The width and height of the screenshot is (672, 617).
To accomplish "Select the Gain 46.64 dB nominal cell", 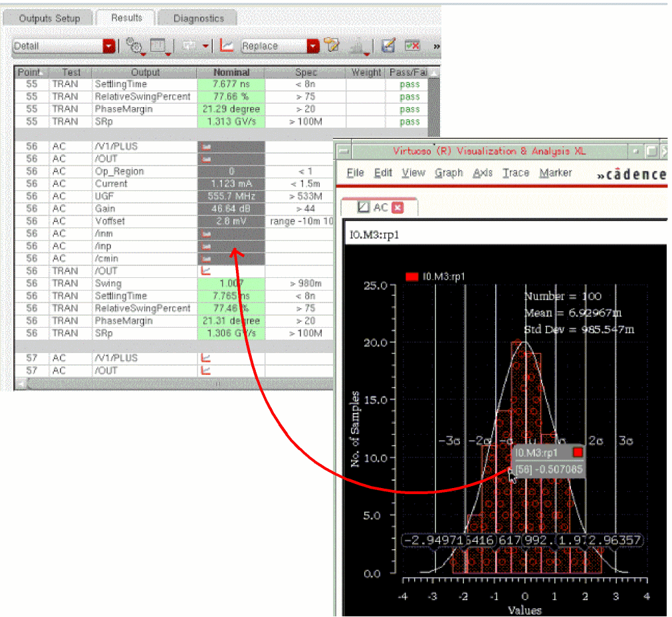I will click(x=231, y=209).
